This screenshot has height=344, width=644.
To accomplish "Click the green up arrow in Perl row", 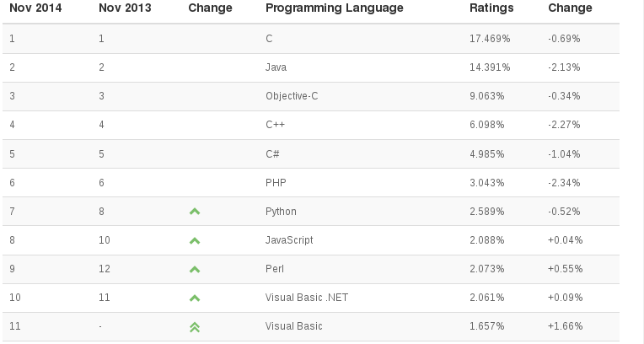I will (195, 270).
